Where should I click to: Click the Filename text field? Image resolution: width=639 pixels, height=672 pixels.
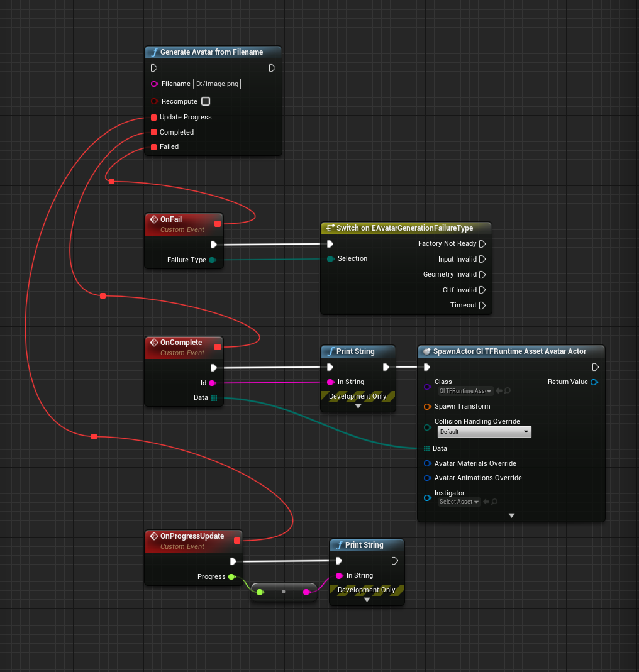216,84
